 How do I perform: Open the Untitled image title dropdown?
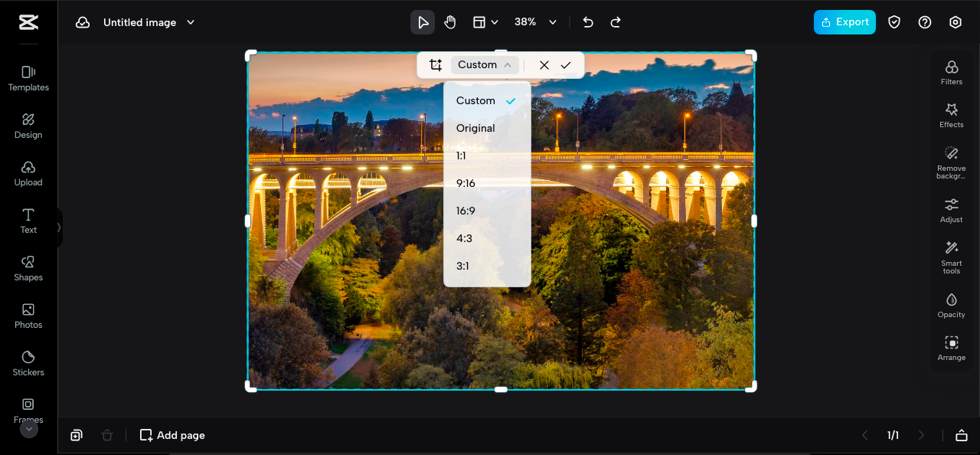point(149,22)
